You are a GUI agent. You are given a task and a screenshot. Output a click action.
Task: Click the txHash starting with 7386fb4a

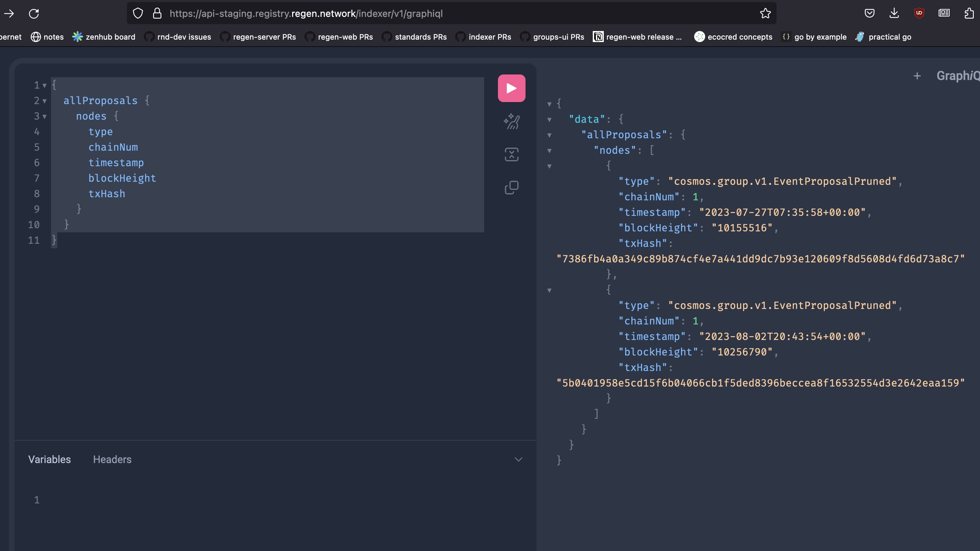pos(760,259)
